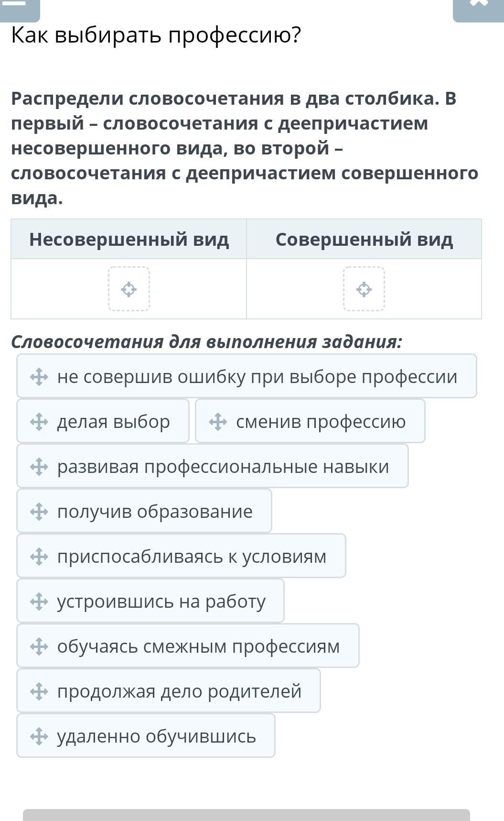Select the phrase 'развивая профессиональные навыки'
The width and height of the screenshot is (504, 821).
(223, 467)
